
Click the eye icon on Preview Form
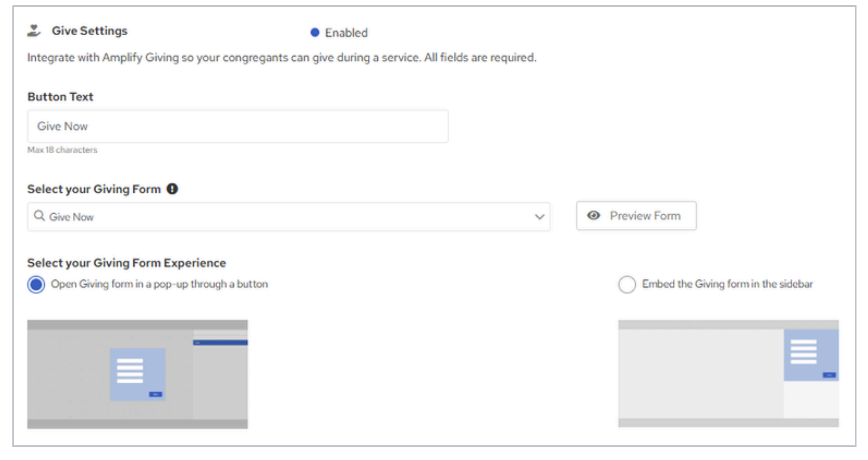point(593,215)
